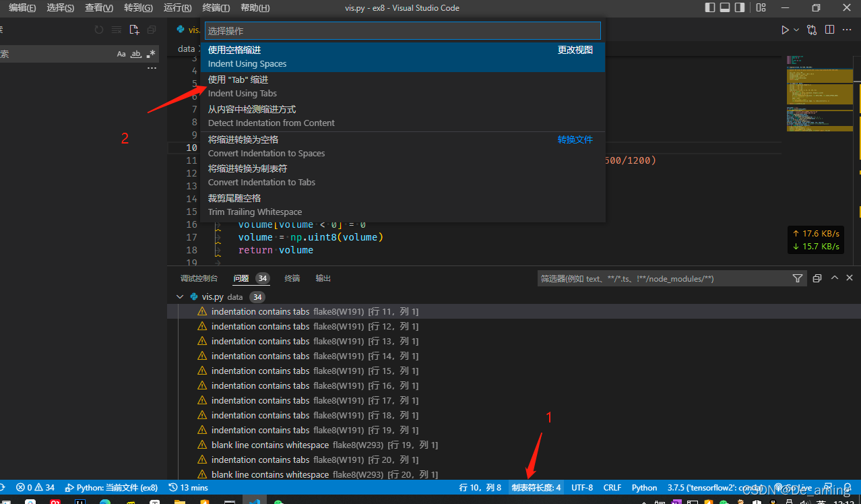Click the open changes source control icon

point(812,30)
